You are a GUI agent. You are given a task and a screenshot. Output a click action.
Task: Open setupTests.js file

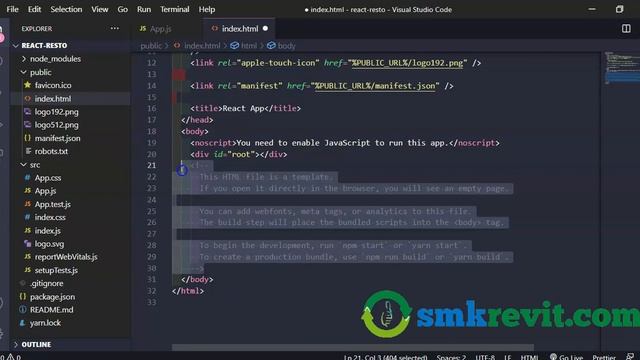point(56,270)
